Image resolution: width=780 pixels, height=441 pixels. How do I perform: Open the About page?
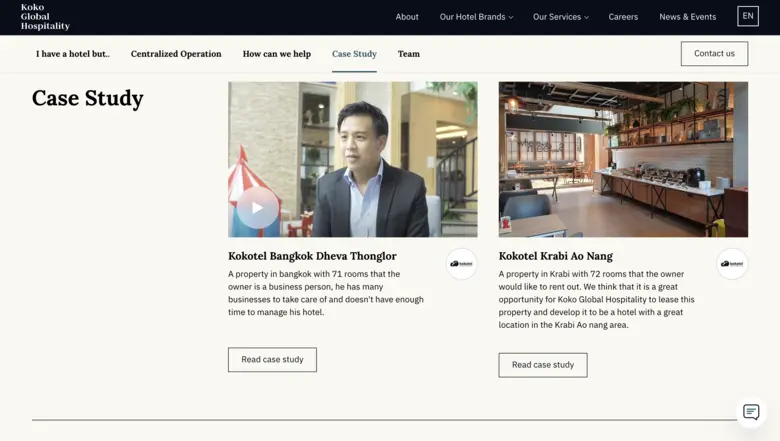(x=407, y=17)
